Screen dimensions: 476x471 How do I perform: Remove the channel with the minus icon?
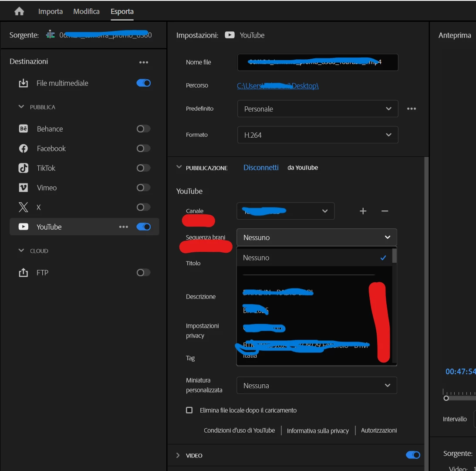pos(385,211)
